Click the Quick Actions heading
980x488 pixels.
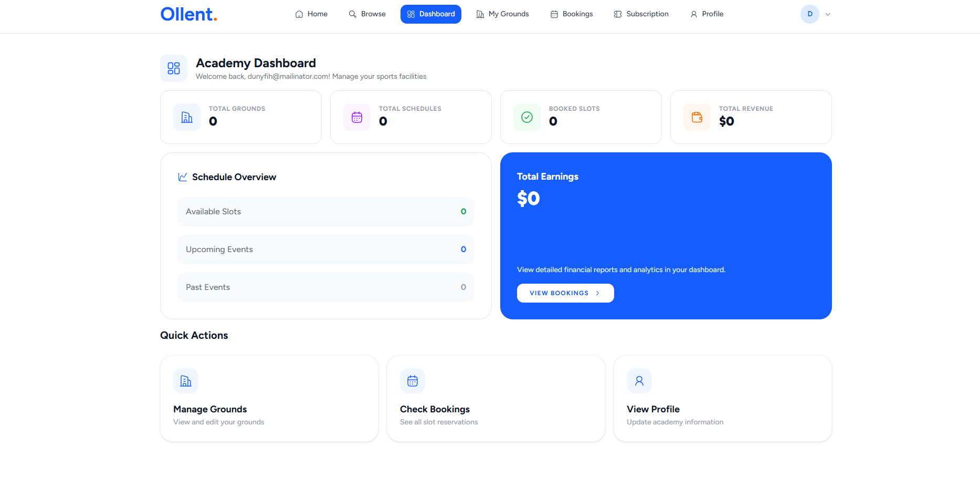[x=194, y=335]
